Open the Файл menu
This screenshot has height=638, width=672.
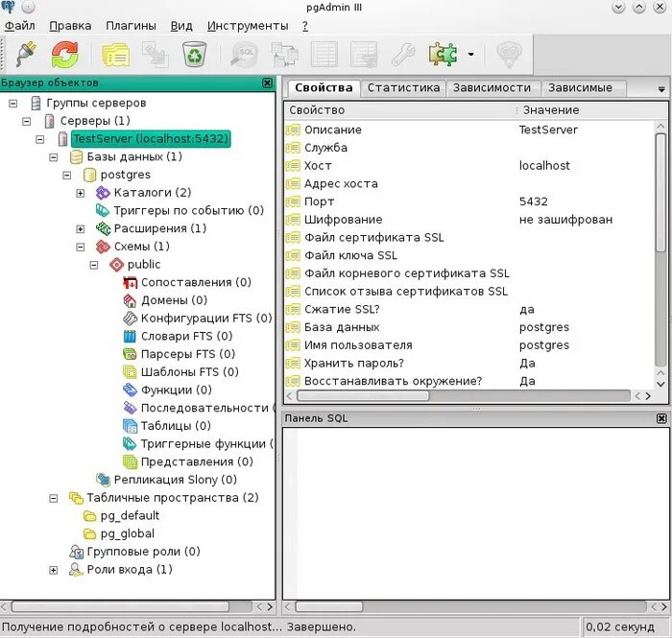[x=20, y=26]
